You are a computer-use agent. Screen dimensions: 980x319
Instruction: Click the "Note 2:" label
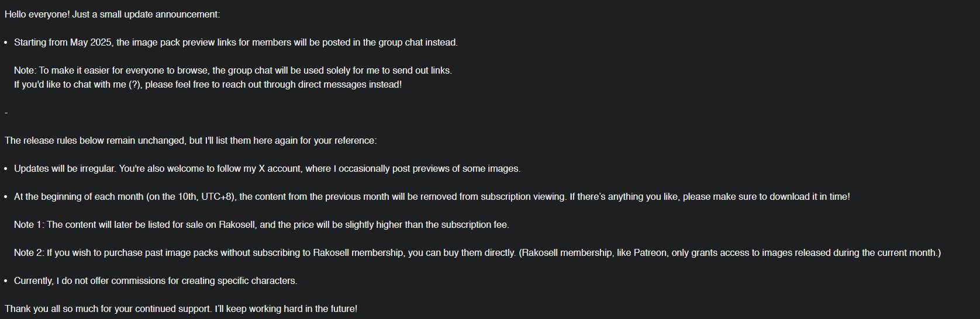tap(29, 253)
